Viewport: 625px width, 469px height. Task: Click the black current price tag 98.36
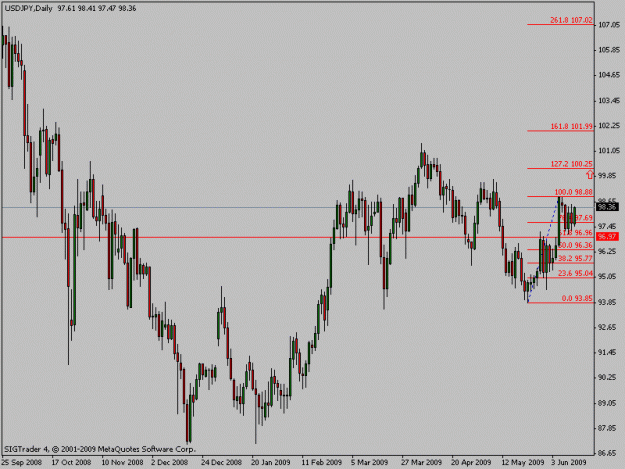607,207
